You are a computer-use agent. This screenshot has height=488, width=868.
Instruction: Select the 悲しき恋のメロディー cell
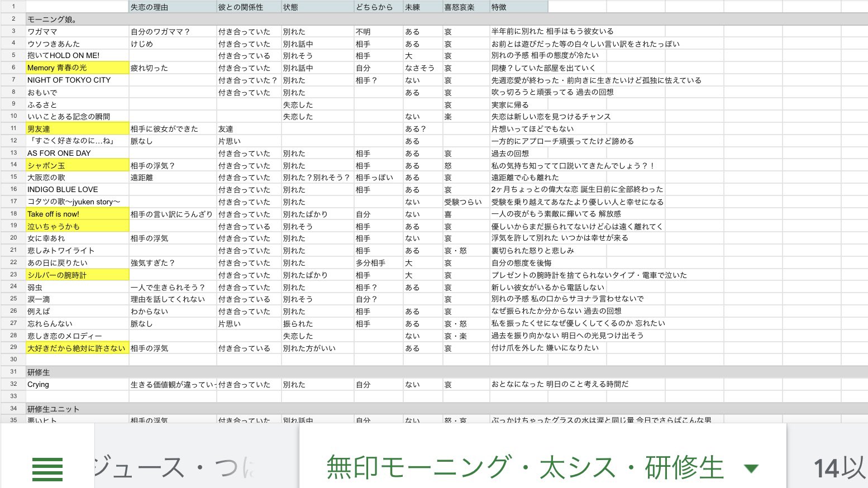click(77, 336)
